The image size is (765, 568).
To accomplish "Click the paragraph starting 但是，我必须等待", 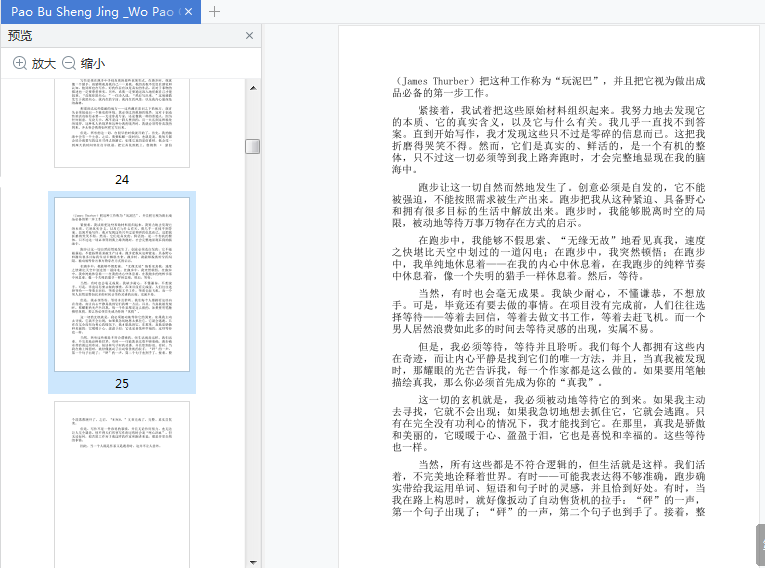I will [x=549, y=364].
